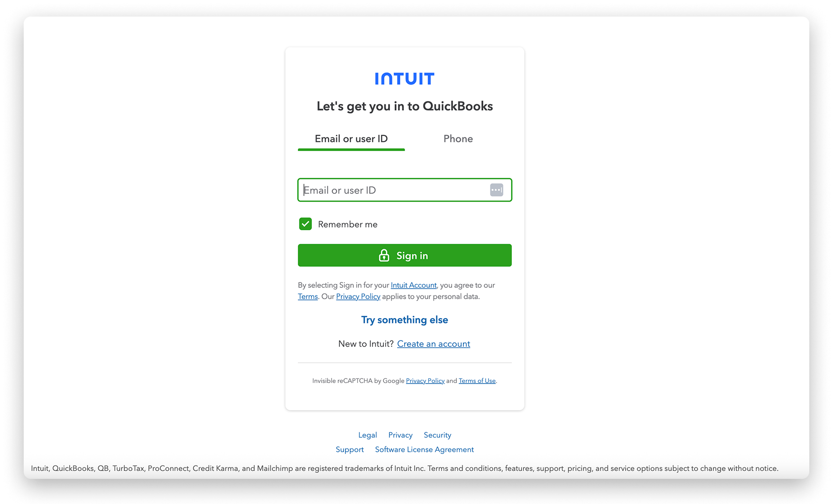Image resolution: width=833 pixels, height=504 pixels.
Task: Open the Intuit Account link
Action: click(x=414, y=285)
